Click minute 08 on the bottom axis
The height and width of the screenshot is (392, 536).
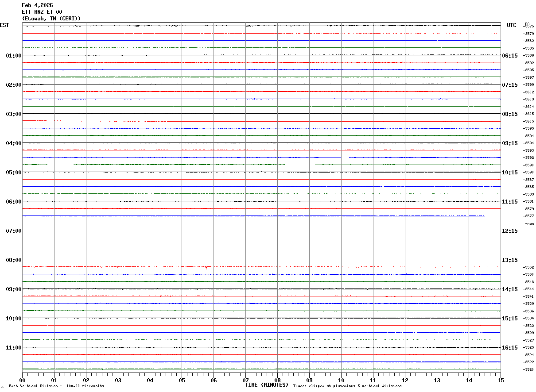pos(277,380)
